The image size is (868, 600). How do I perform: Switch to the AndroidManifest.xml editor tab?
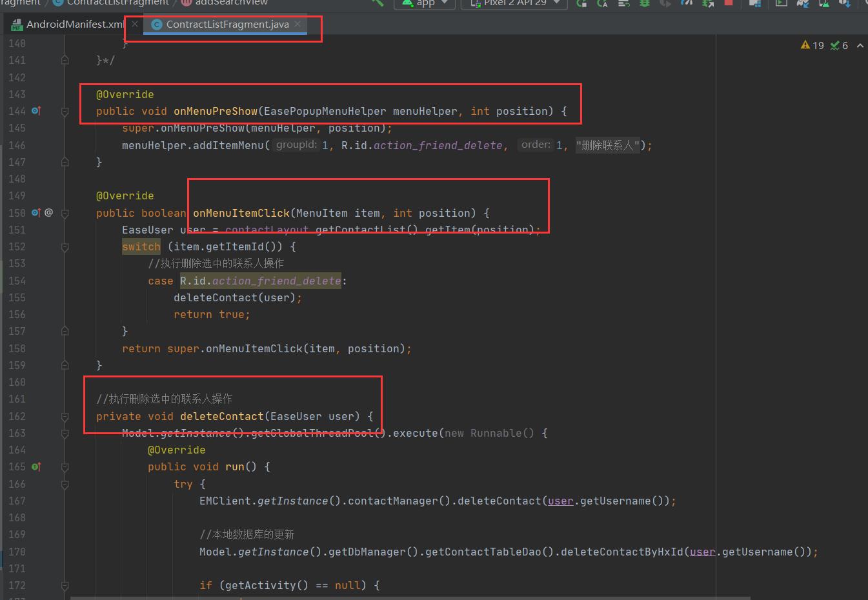point(68,24)
